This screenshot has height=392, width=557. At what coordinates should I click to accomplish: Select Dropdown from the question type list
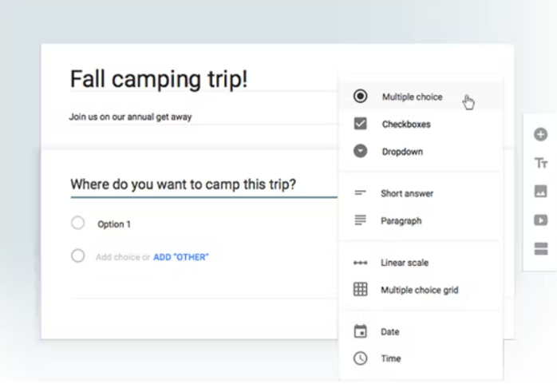pos(402,152)
